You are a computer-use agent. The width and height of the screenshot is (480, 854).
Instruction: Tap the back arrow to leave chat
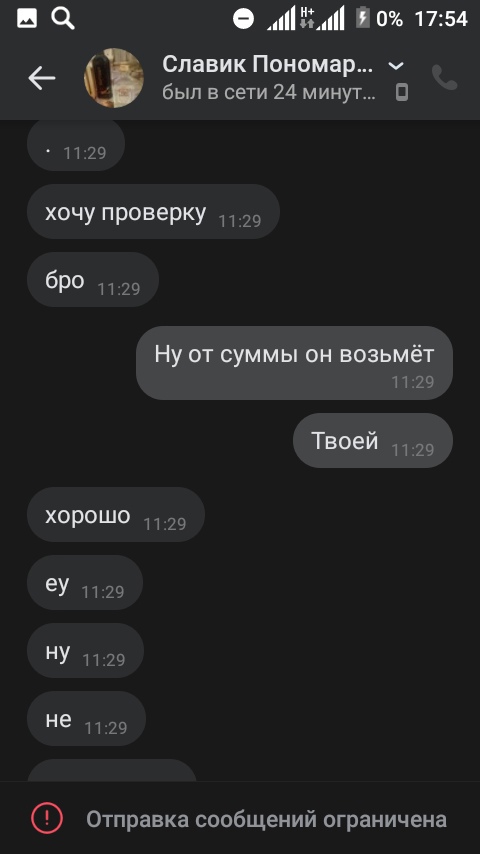click(41, 78)
